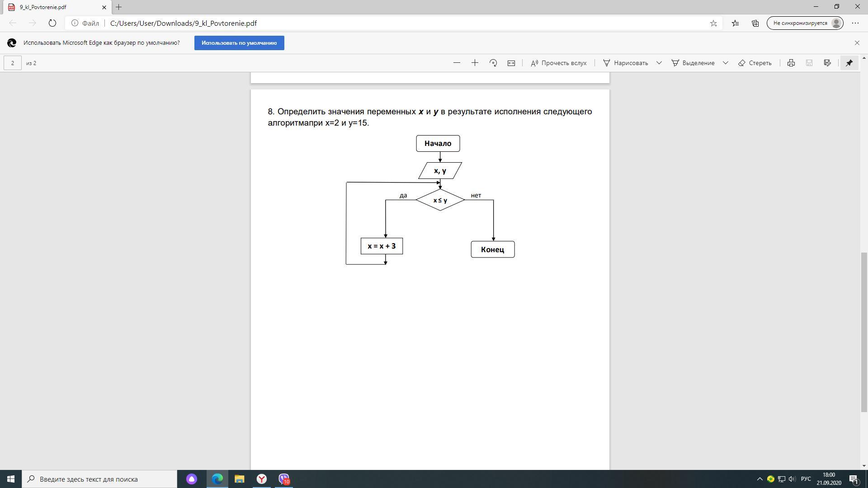Open the Edge settings and more menu
The width and height of the screenshot is (868, 488).
point(855,23)
